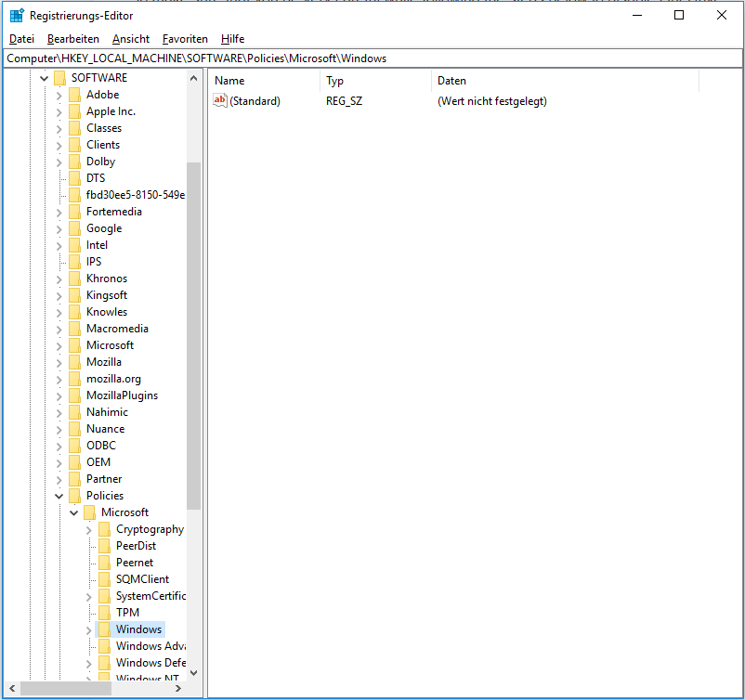Select the fbd30ee5-8150-549e folder icon

tap(74, 195)
